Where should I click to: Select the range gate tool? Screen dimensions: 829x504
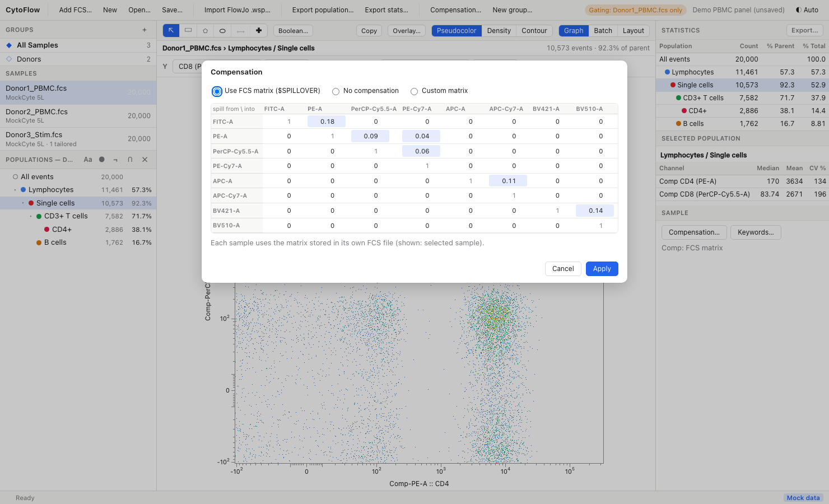pyautogui.click(x=240, y=31)
